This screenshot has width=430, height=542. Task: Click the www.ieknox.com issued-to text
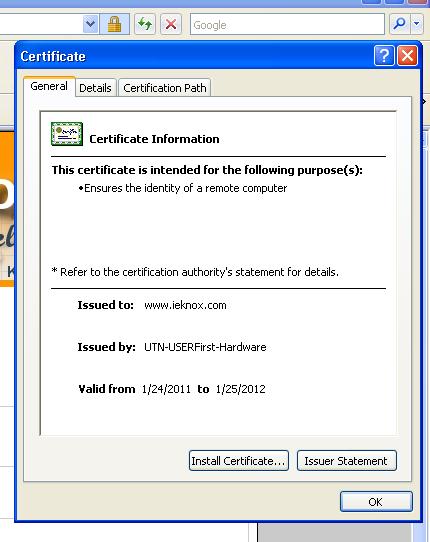click(x=185, y=305)
